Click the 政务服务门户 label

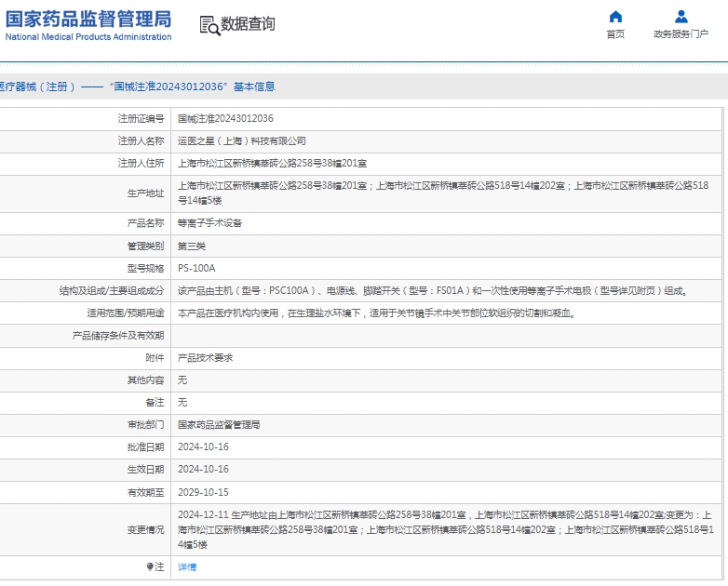coord(681,33)
